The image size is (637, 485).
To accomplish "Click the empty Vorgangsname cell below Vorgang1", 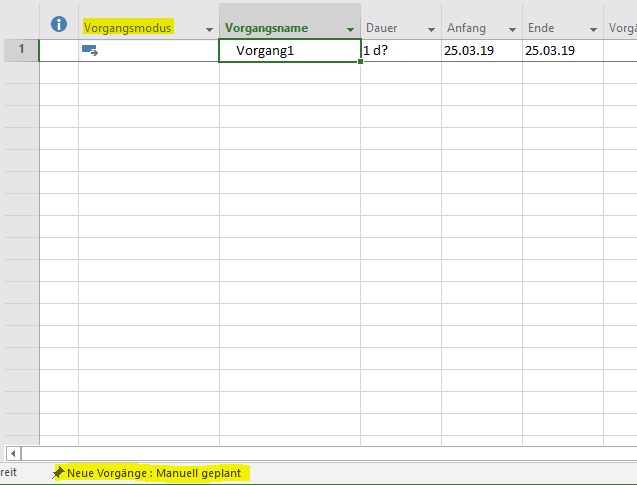I will [289, 73].
